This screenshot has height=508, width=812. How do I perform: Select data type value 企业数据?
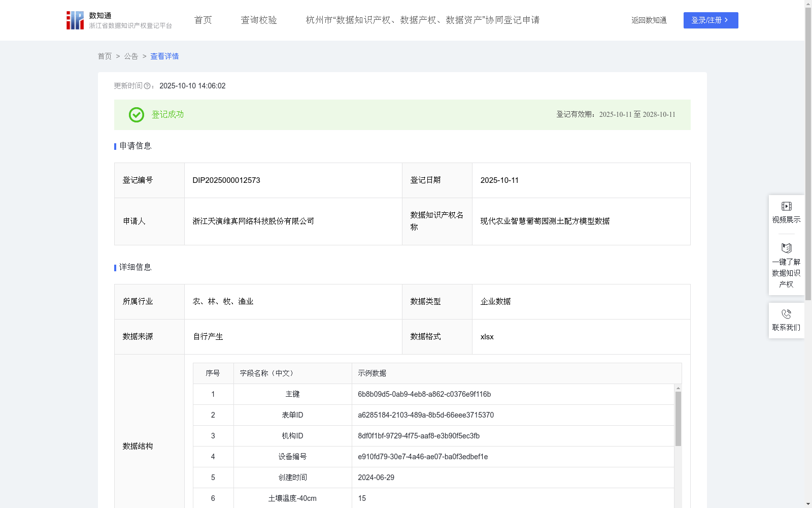[x=495, y=302]
